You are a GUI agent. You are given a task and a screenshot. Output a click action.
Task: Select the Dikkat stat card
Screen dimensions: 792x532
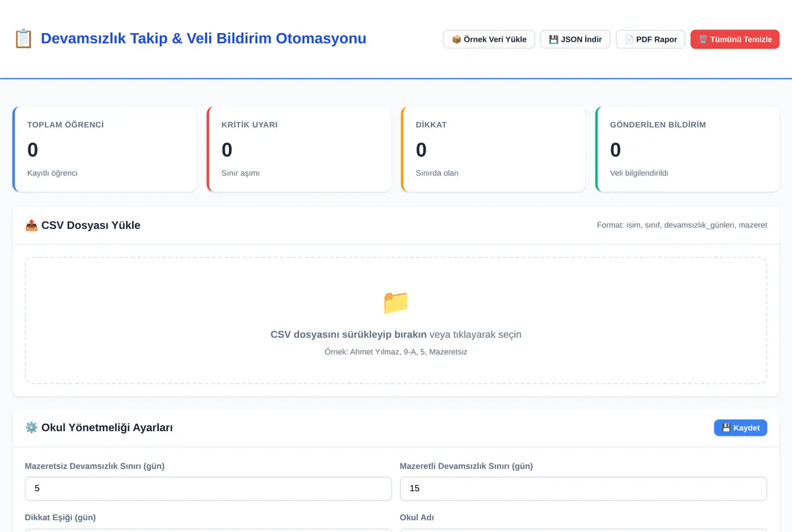493,149
